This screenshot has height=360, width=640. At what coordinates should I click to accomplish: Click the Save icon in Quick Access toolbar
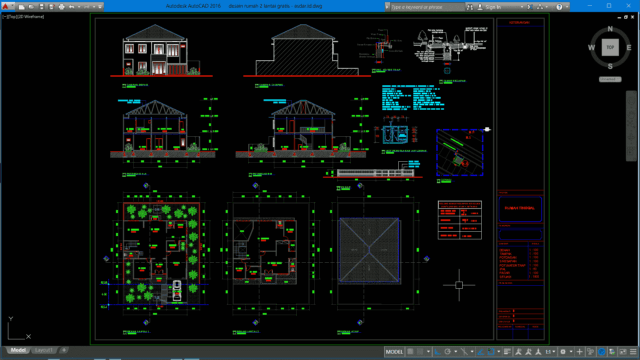click(x=42, y=7)
